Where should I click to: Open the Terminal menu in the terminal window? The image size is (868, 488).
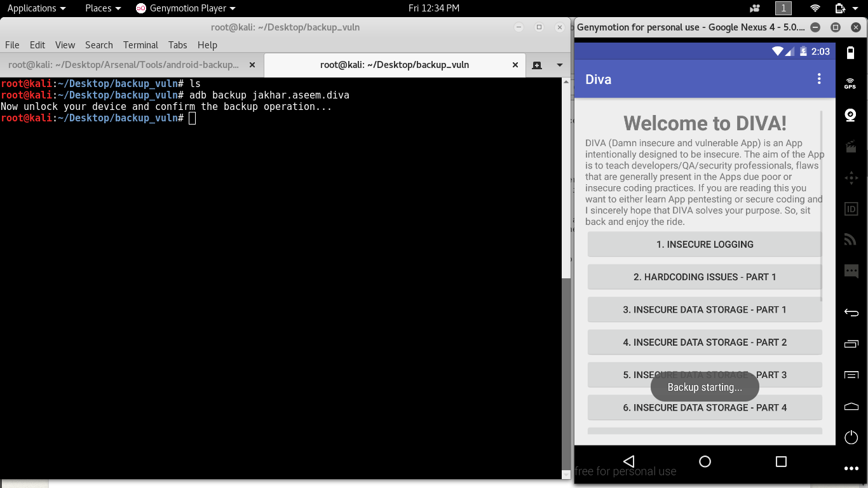tap(140, 45)
